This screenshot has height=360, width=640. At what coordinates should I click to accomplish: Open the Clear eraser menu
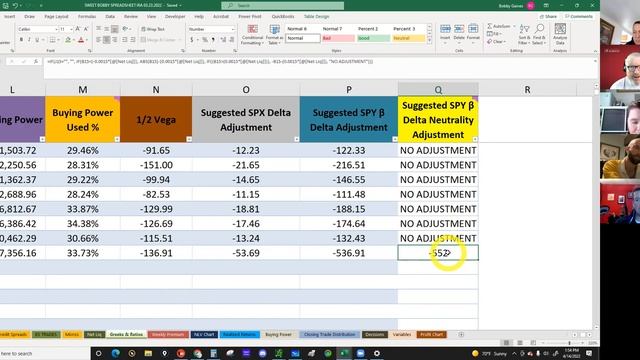[496, 42]
